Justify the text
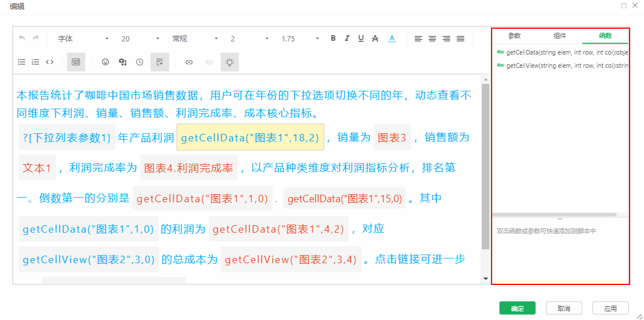The height and width of the screenshot is (320, 644). (461, 38)
